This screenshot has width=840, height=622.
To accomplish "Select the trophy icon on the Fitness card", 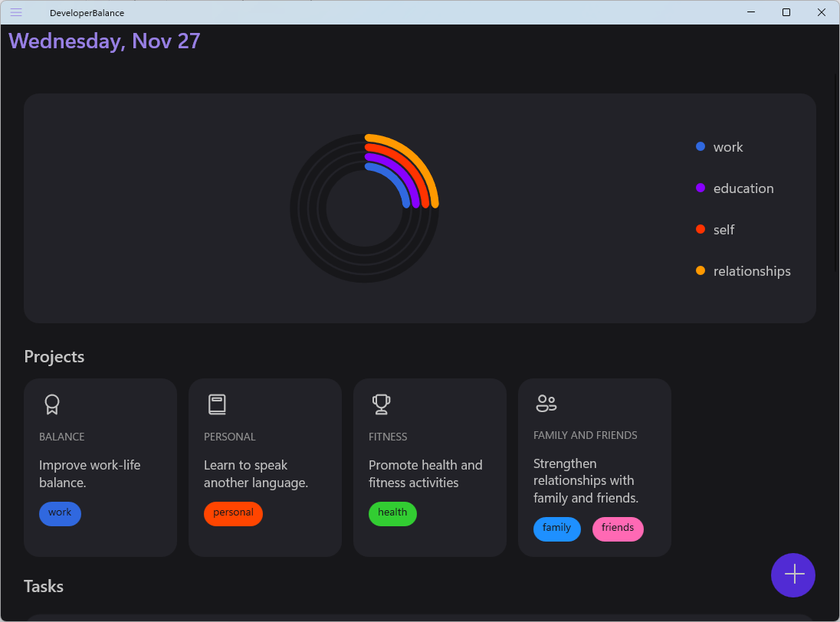I will pyautogui.click(x=381, y=404).
